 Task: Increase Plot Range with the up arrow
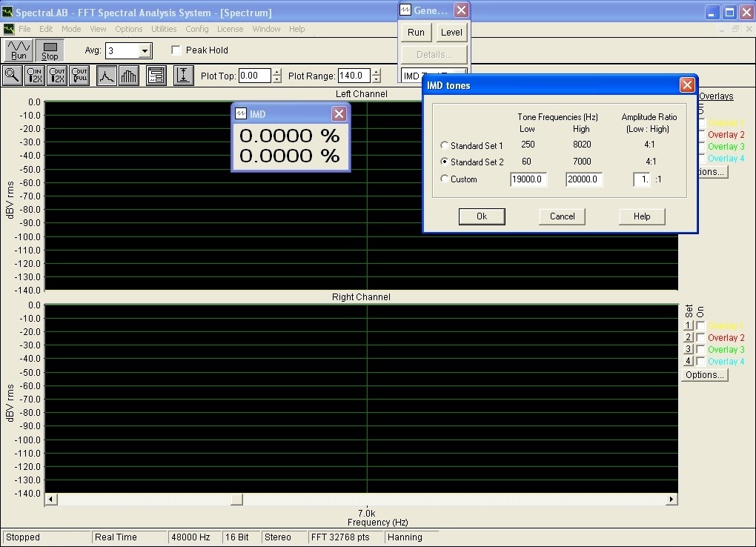(x=377, y=73)
